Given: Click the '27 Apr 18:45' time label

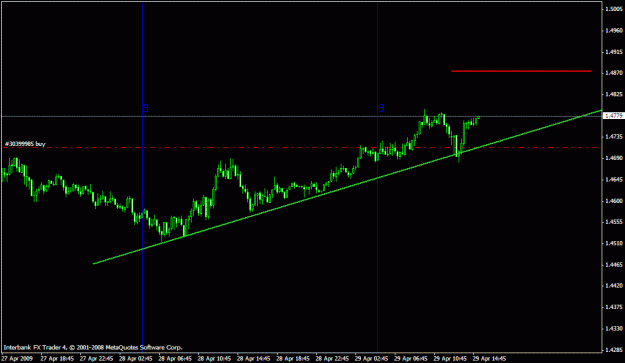Looking at the screenshot, I should (57, 359).
